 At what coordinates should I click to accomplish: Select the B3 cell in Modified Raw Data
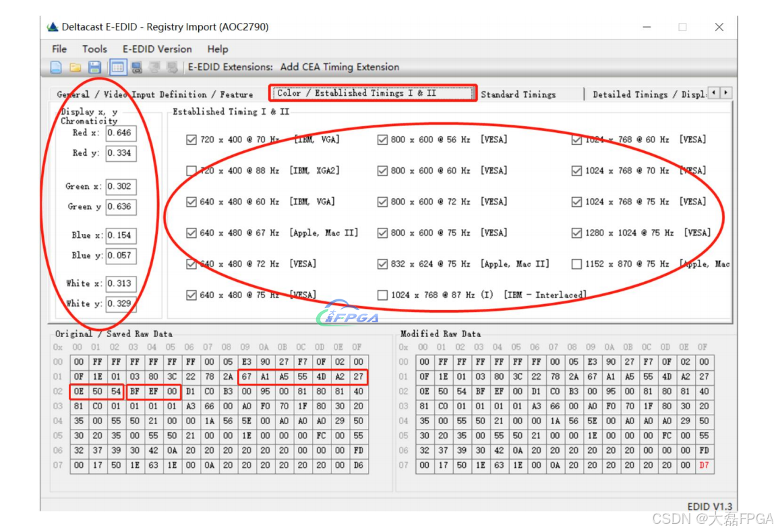(574, 392)
